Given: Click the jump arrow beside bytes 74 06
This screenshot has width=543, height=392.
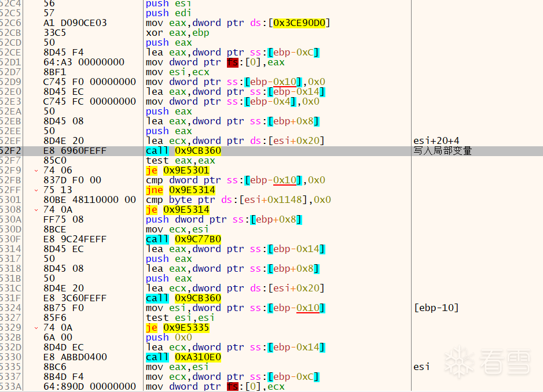Looking at the screenshot, I should (x=36, y=171).
